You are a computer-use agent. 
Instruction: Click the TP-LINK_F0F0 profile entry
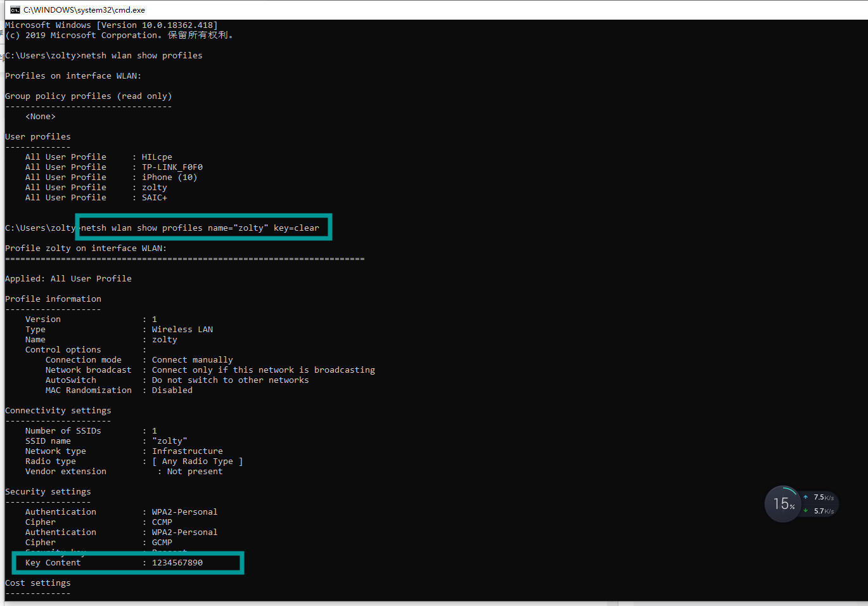(171, 167)
